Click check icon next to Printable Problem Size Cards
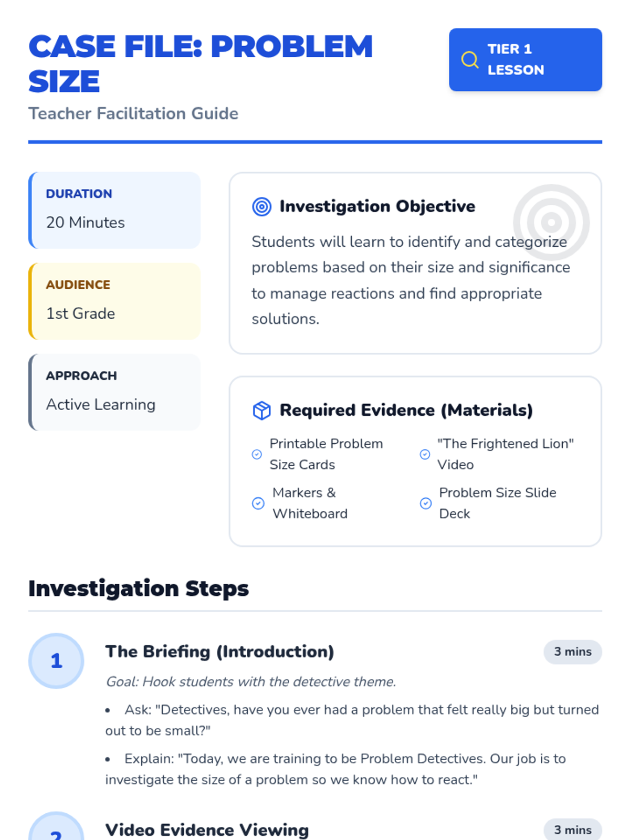 point(257,454)
